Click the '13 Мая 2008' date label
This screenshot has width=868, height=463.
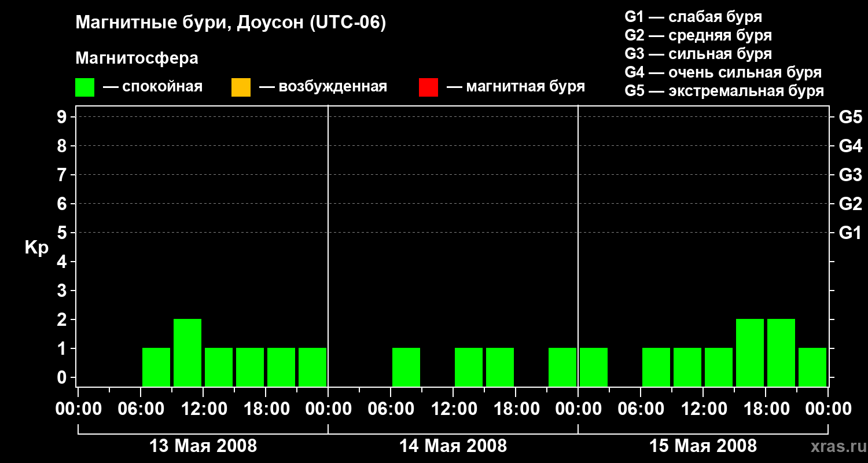[203, 446]
